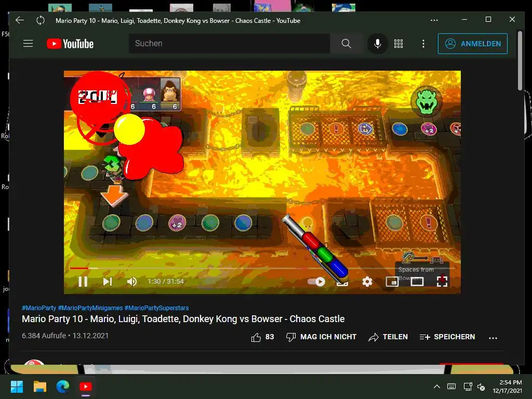The height and width of the screenshot is (399, 532).
Task: Click the page's vertical scrollbar
Action: point(520,61)
